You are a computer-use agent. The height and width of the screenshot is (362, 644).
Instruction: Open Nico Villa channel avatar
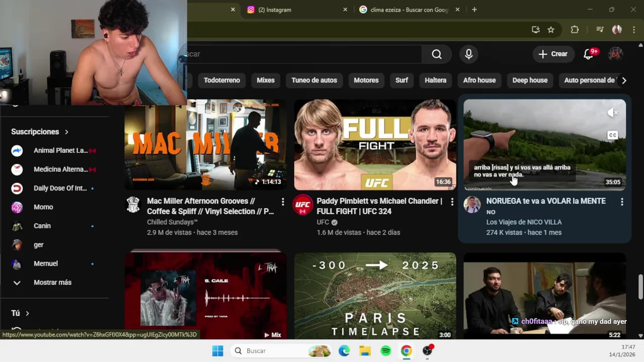pyautogui.click(x=472, y=205)
